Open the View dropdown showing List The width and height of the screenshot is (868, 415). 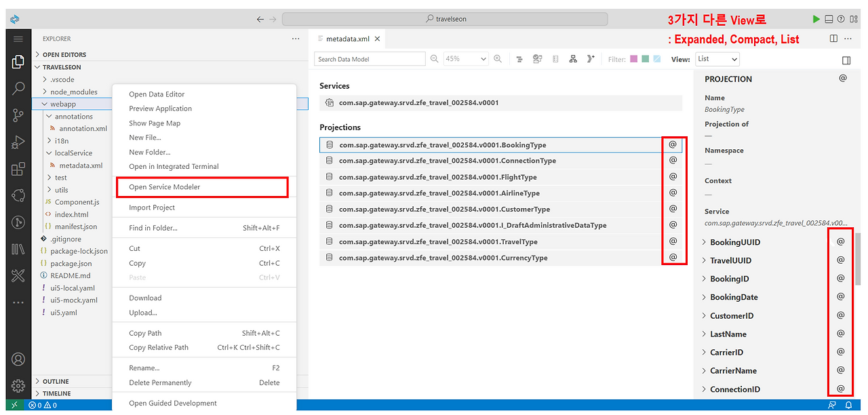coord(717,59)
